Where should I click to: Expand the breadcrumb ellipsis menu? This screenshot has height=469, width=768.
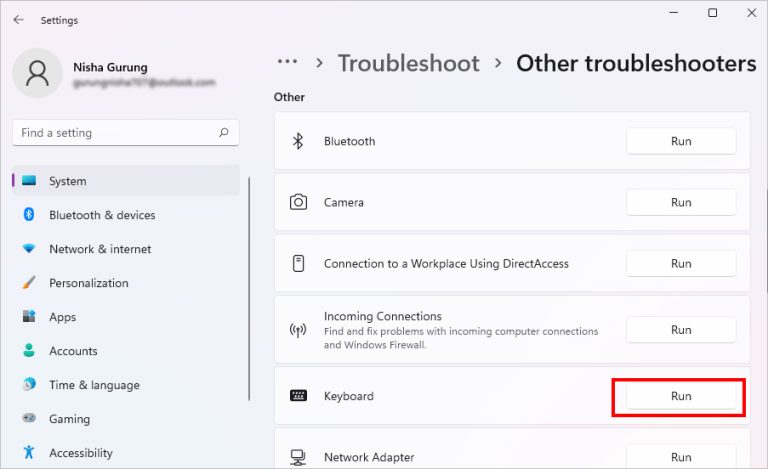(288, 63)
